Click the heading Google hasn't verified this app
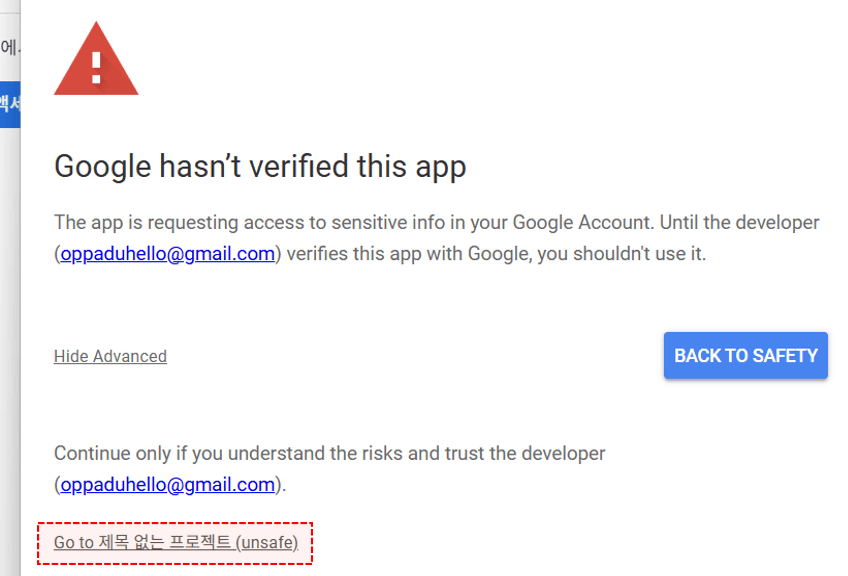 pos(260,166)
